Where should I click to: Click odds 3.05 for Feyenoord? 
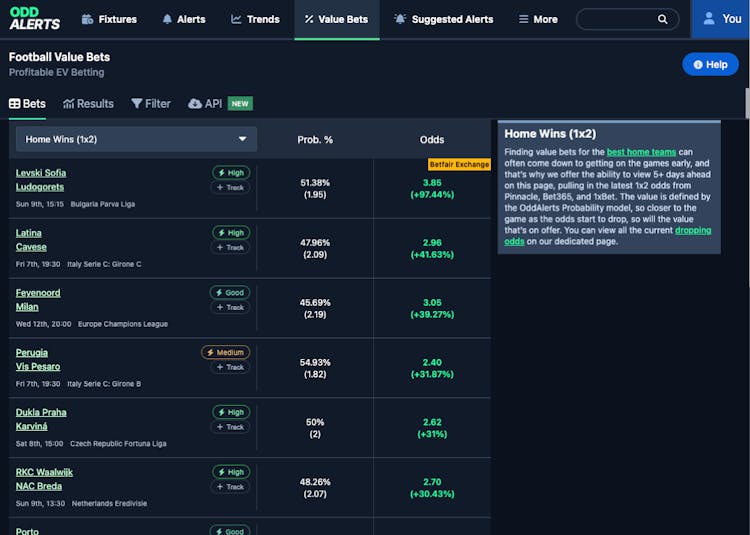(x=432, y=302)
